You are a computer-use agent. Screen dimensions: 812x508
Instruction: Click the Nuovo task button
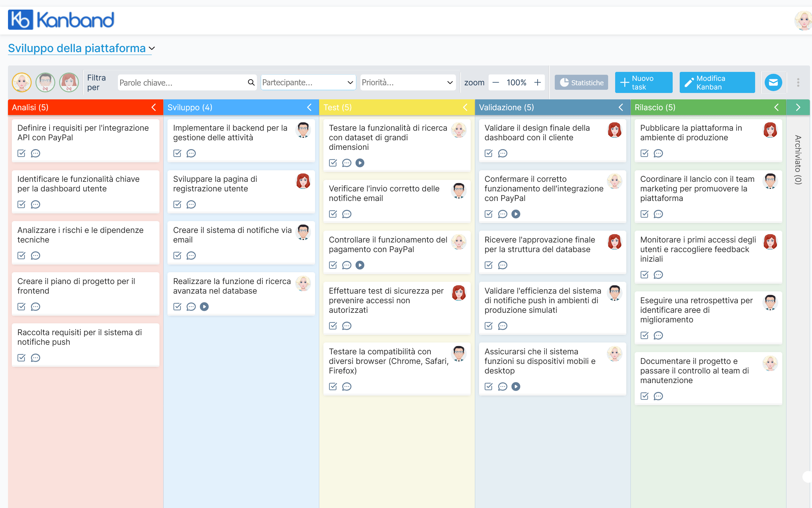click(x=643, y=82)
